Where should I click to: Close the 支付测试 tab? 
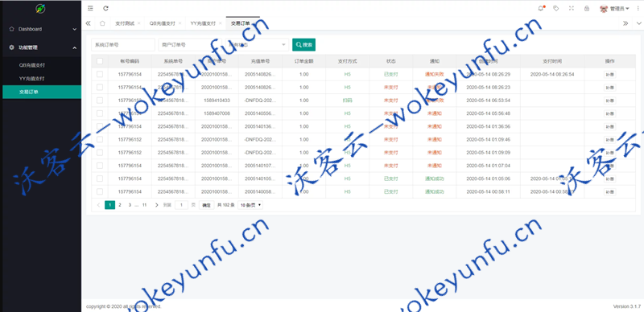pyautogui.click(x=138, y=23)
